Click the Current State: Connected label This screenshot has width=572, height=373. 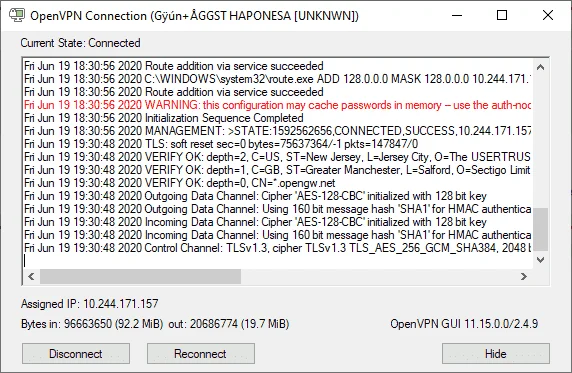point(81,43)
